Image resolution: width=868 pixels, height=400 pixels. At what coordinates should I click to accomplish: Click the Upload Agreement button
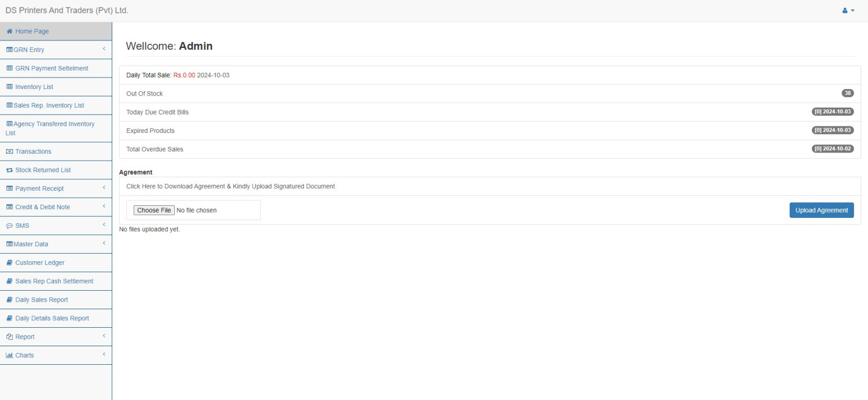[821, 210]
